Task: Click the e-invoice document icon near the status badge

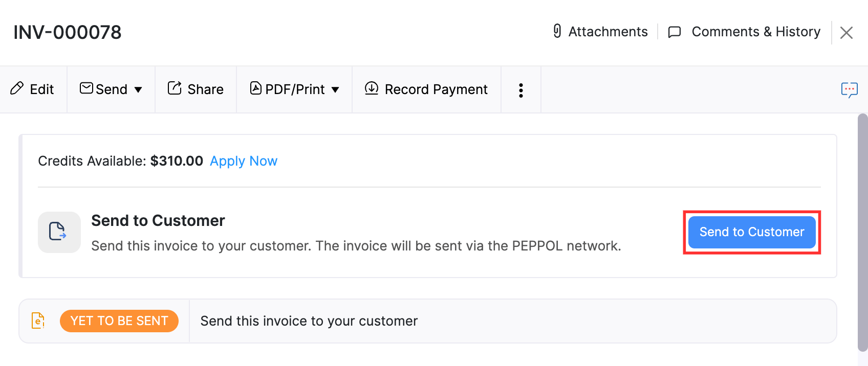Action: click(x=39, y=321)
